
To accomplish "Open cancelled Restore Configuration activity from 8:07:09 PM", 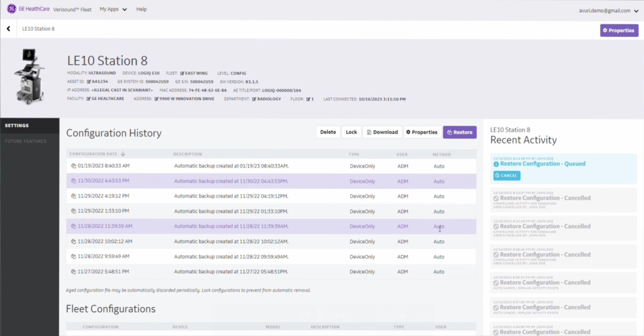I will pos(563,307).
